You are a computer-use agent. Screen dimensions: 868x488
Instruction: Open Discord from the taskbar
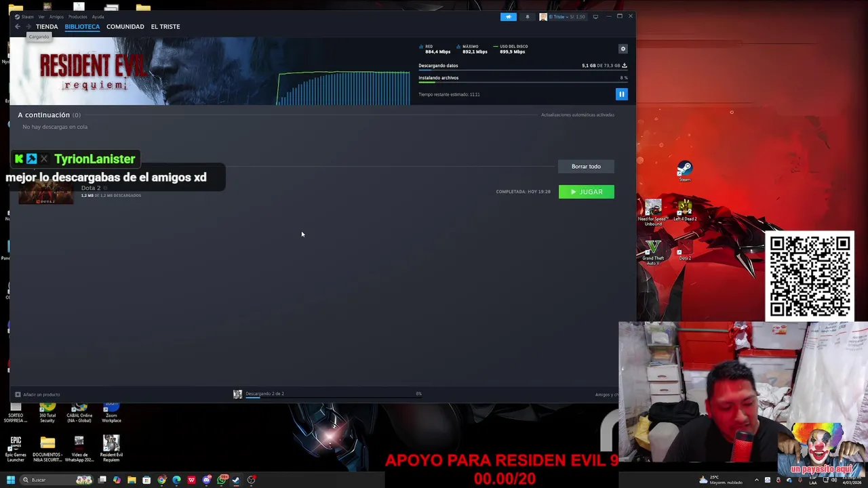click(207, 480)
